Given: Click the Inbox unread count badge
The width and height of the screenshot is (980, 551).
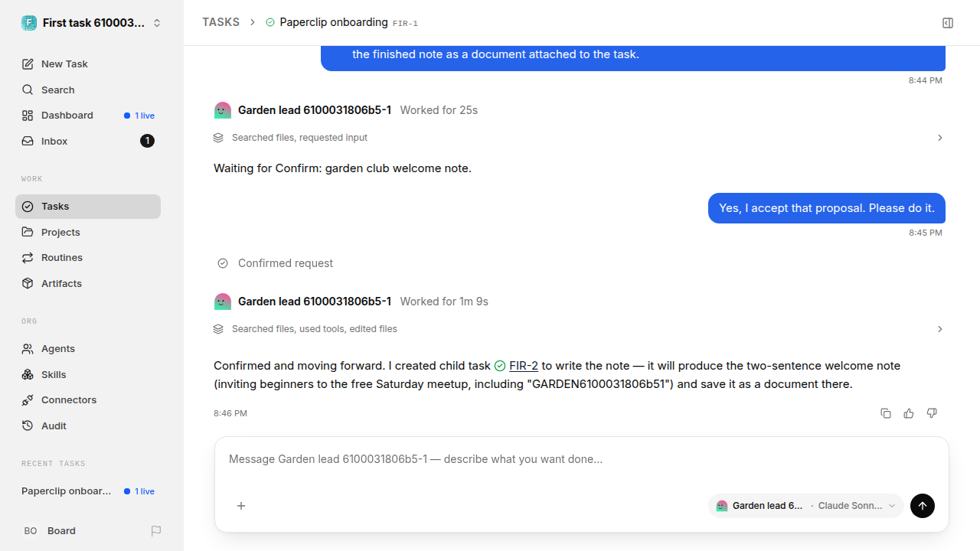Looking at the screenshot, I should 147,141.
